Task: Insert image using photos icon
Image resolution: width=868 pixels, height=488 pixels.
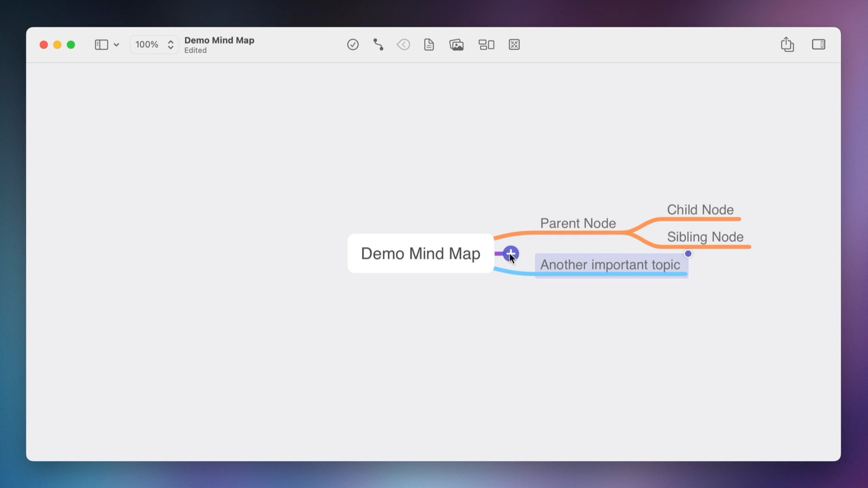Action: coord(456,45)
